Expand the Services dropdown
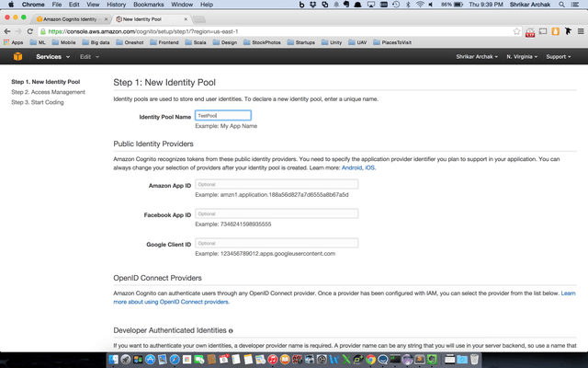588x368 pixels. click(53, 57)
